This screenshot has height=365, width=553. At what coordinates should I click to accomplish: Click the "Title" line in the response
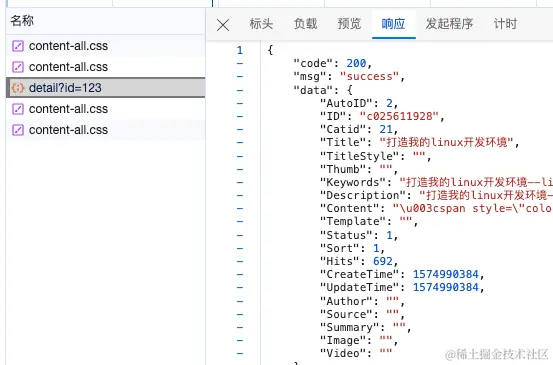pos(419,142)
